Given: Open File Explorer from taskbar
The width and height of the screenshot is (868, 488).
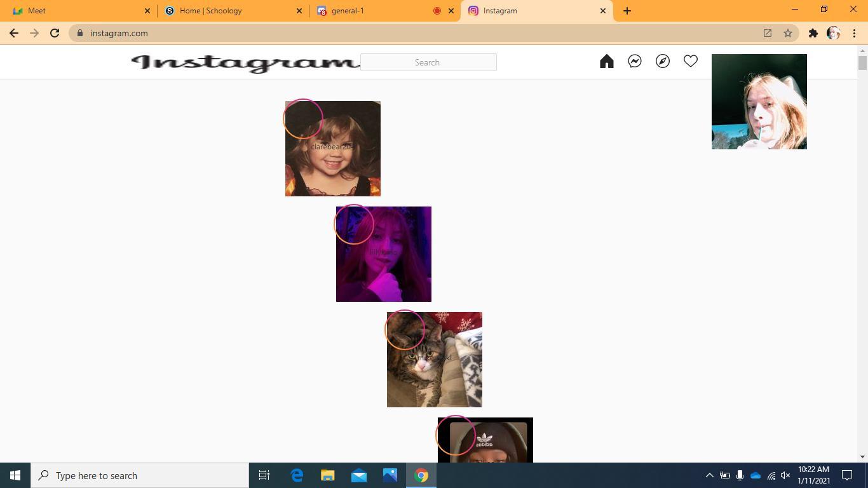Looking at the screenshot, I should coord(328,475).
